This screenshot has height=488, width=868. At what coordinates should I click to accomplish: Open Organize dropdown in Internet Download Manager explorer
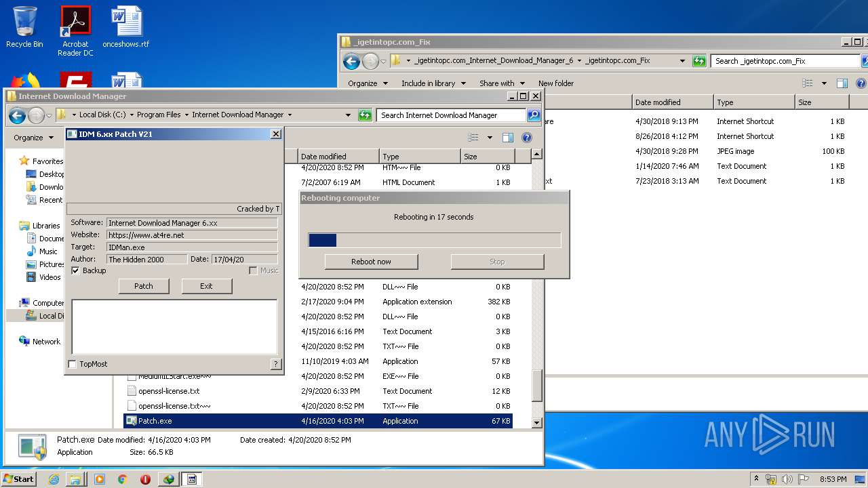point(34,138)
